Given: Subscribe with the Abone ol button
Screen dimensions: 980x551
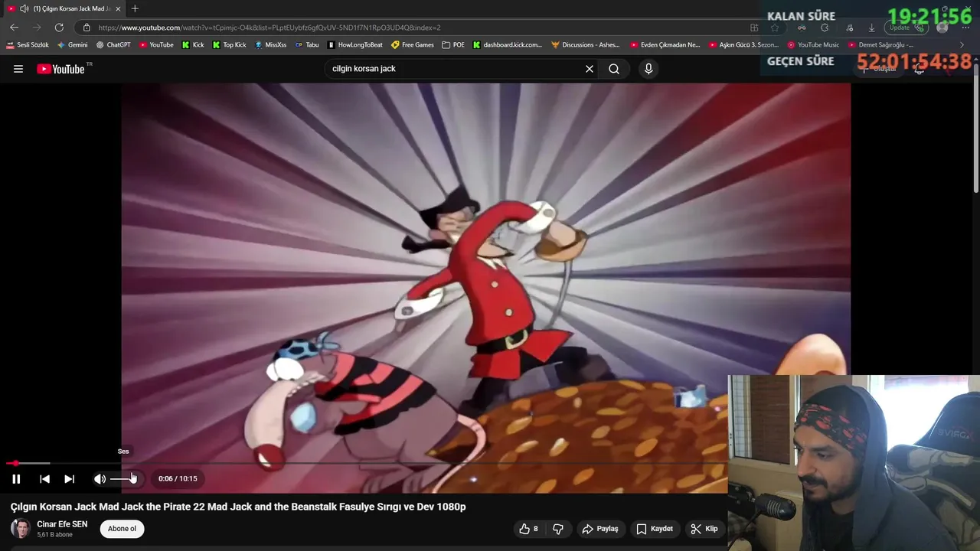Looking at the screenshot, I should (x=122, y=529).
